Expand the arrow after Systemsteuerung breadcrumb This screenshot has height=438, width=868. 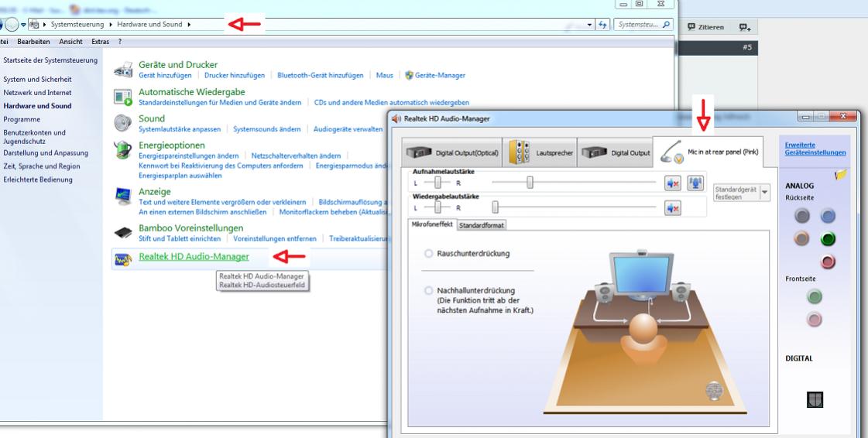[x=111, y=24]
